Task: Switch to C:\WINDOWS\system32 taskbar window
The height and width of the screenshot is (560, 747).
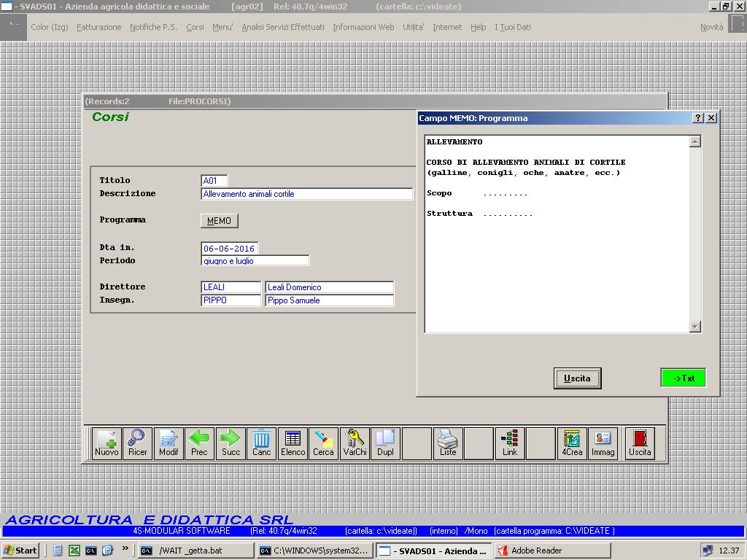Action: pos(314,551)
